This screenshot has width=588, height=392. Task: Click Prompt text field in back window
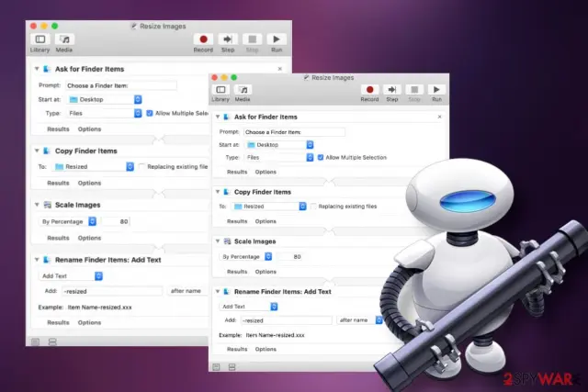[120, 85]
